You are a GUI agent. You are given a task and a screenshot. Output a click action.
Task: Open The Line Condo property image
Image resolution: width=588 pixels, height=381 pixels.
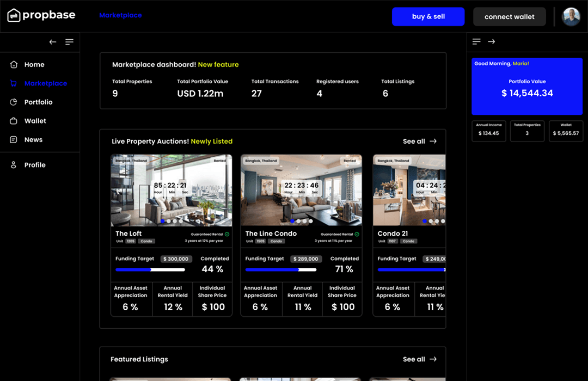pos(301,190)
